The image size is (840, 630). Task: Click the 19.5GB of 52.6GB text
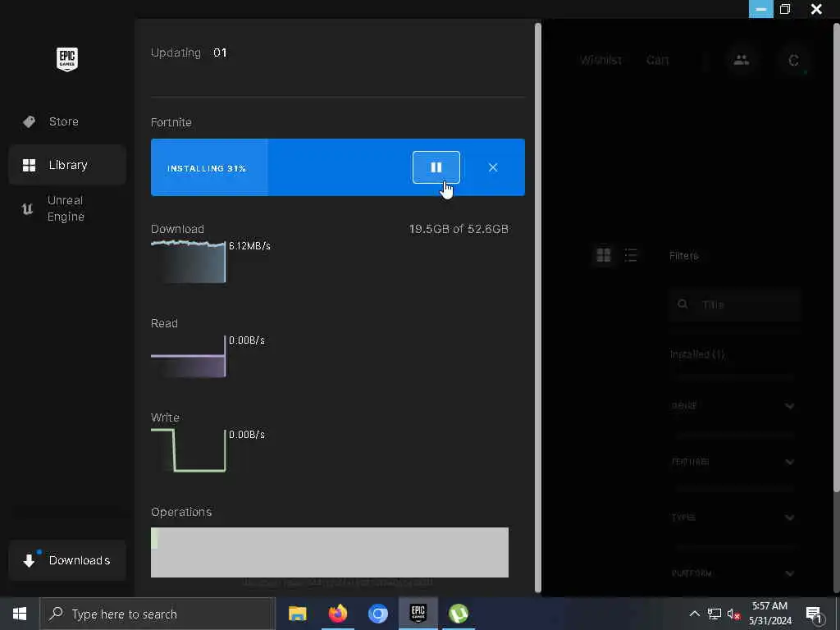459,230
